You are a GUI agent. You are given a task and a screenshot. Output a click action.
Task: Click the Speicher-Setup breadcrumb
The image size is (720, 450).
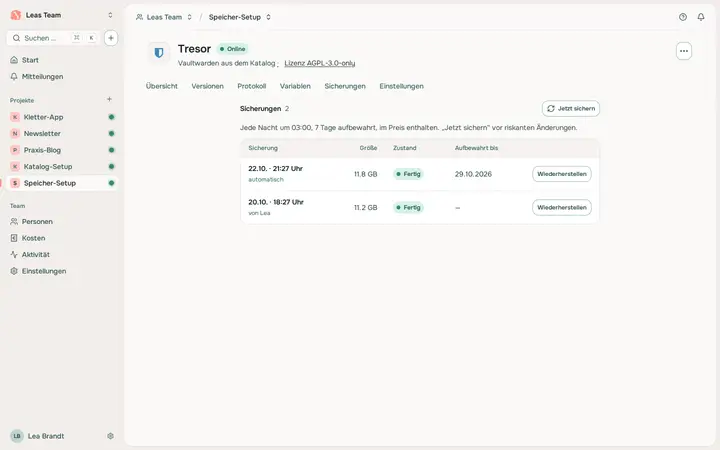(235, 17)
